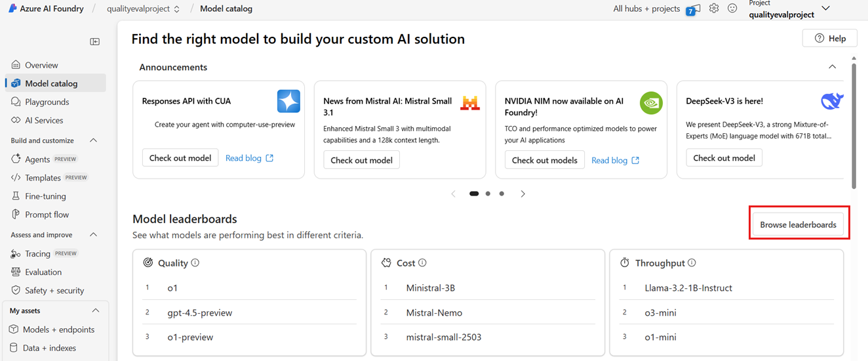Click the Azure AI Foundry logo
The height and width of the screenshot is (361, 868).
13,9
